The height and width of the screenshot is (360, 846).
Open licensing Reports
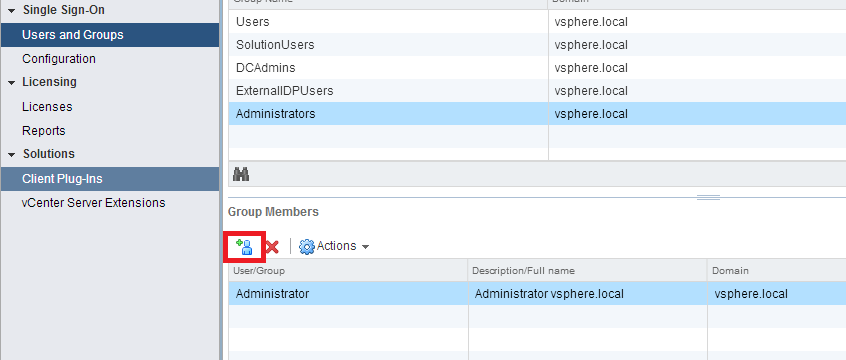pyautogui.click(x=44, y=131)
